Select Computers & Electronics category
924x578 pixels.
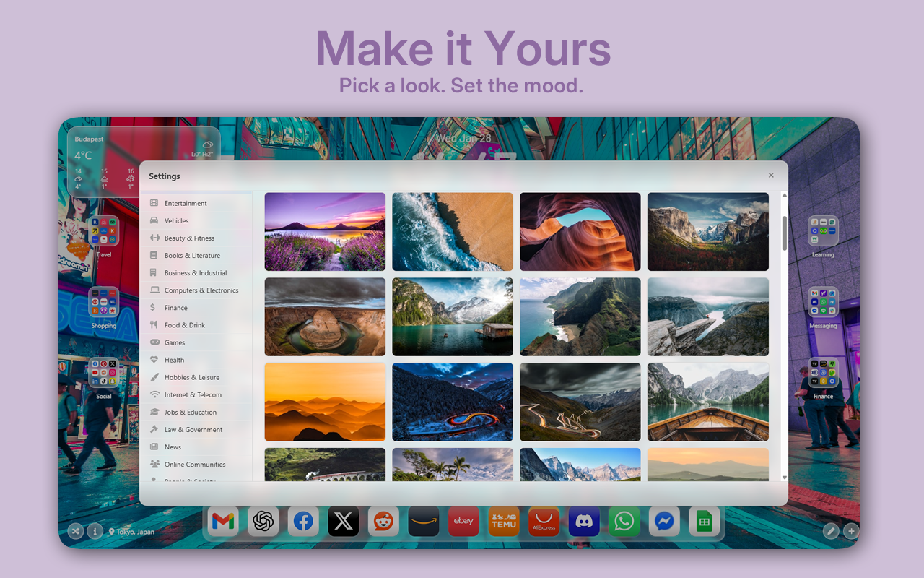coord(196,290)
